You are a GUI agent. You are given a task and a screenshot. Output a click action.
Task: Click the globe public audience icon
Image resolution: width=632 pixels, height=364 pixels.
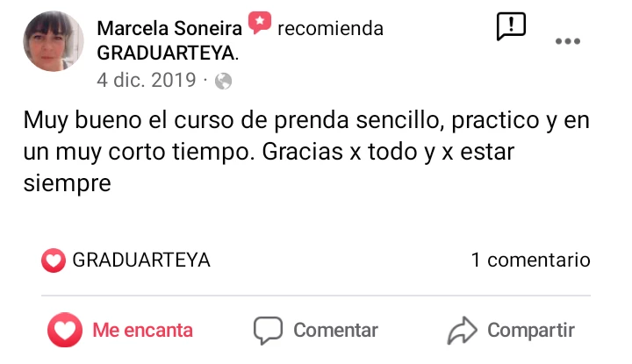click(223, 81)
